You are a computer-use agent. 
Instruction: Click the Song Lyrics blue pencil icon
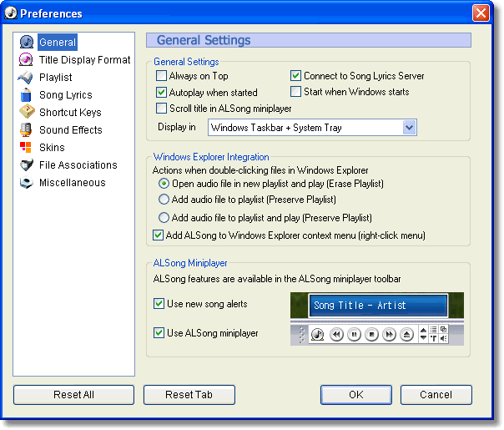26,95
